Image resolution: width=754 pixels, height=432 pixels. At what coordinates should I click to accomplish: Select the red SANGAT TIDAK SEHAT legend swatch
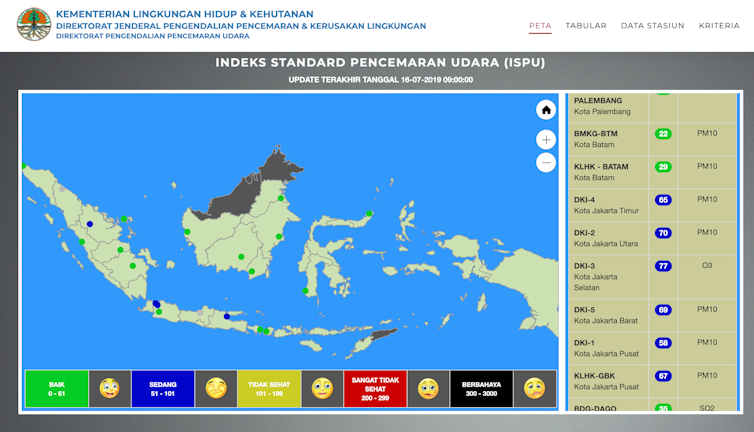point(375,388)
